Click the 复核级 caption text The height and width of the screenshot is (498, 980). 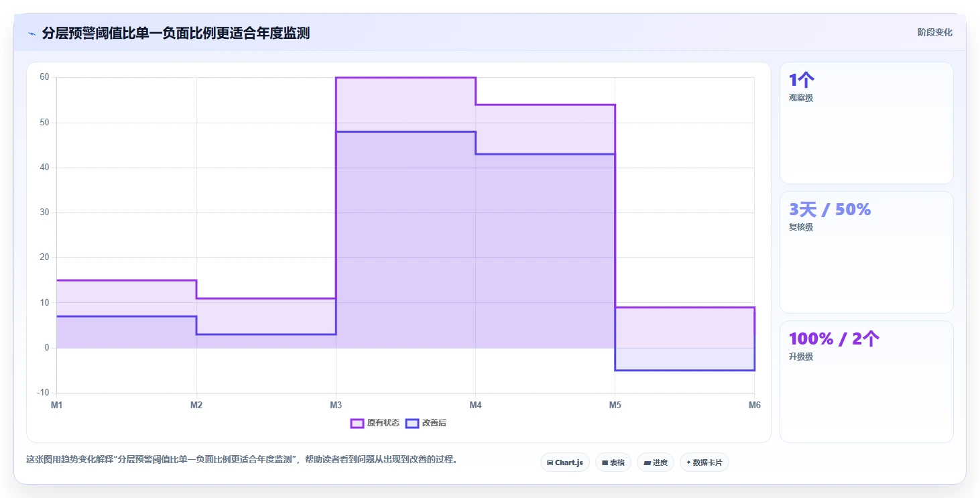801,227
